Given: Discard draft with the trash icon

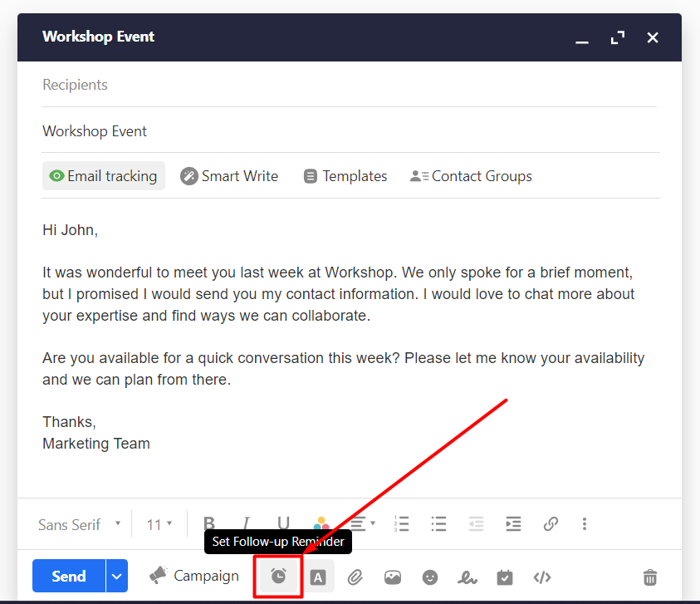Looking at the screenshot, I should click(650, 577).
